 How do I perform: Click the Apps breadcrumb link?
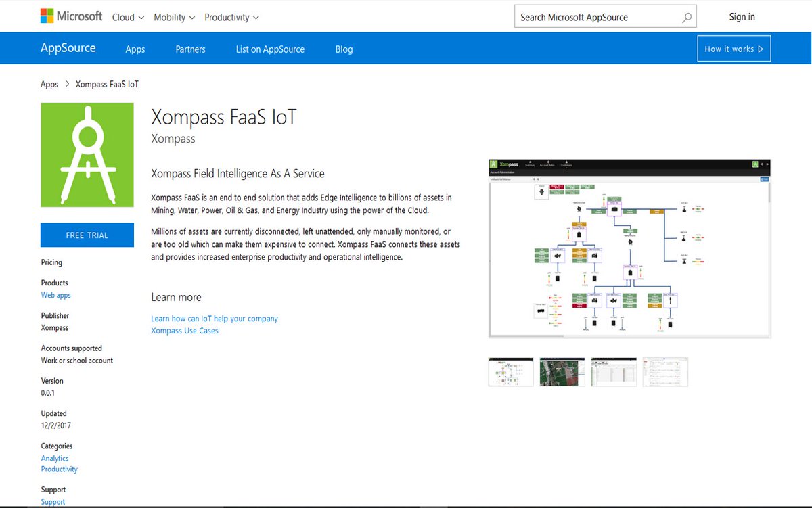point(49,85)
